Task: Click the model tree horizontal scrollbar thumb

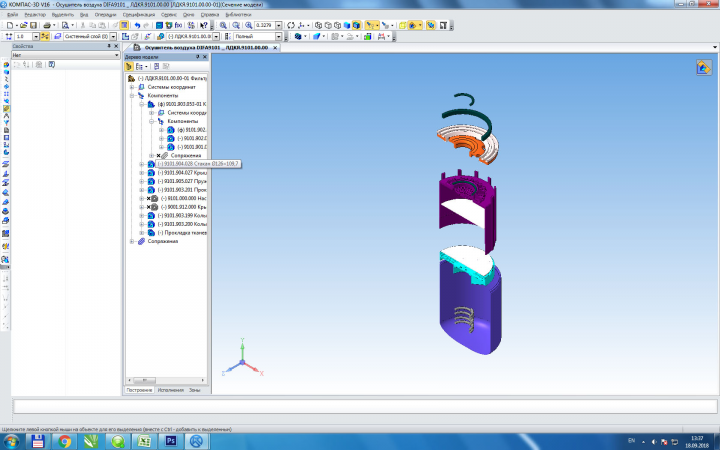Action: [x=144, y=380]
